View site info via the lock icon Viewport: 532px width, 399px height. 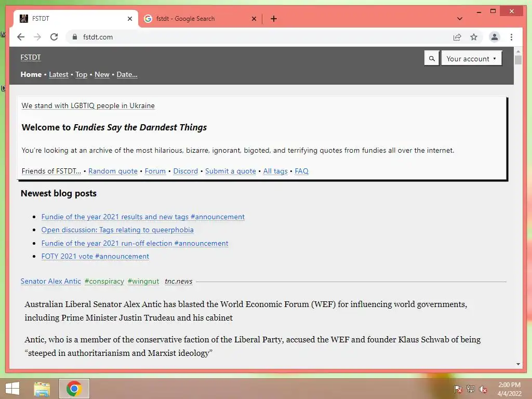coord(75,37)
